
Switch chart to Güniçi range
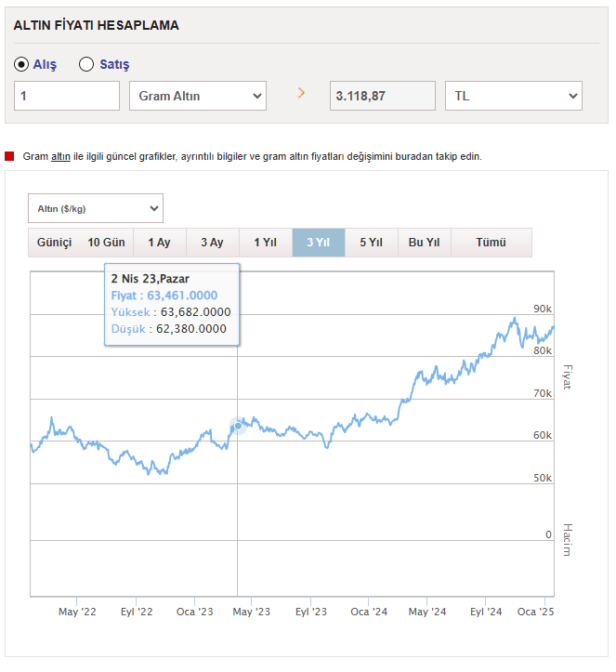coord(55,243)
